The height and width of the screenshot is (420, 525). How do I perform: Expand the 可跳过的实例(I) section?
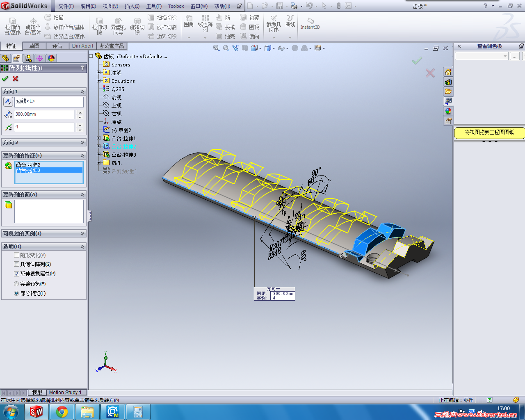82,233
